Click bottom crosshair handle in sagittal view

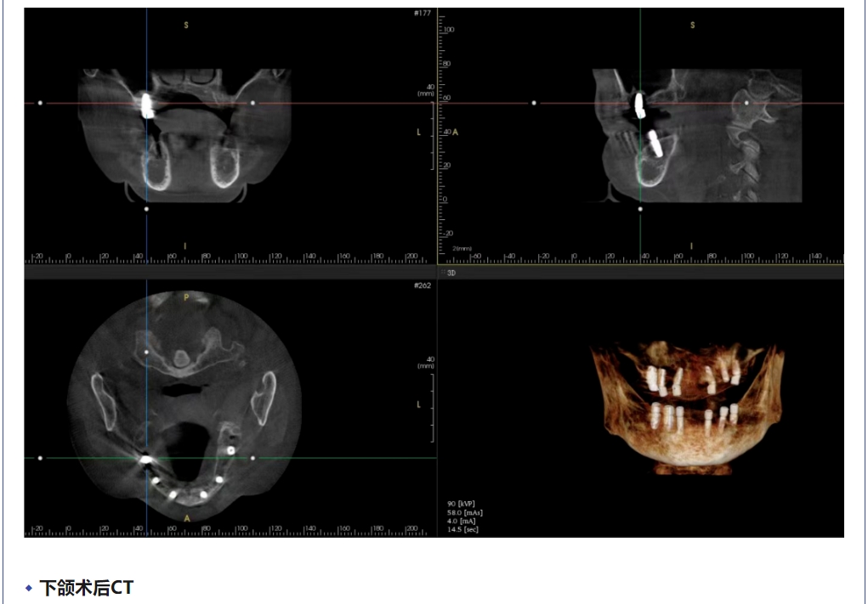point(640,208)
